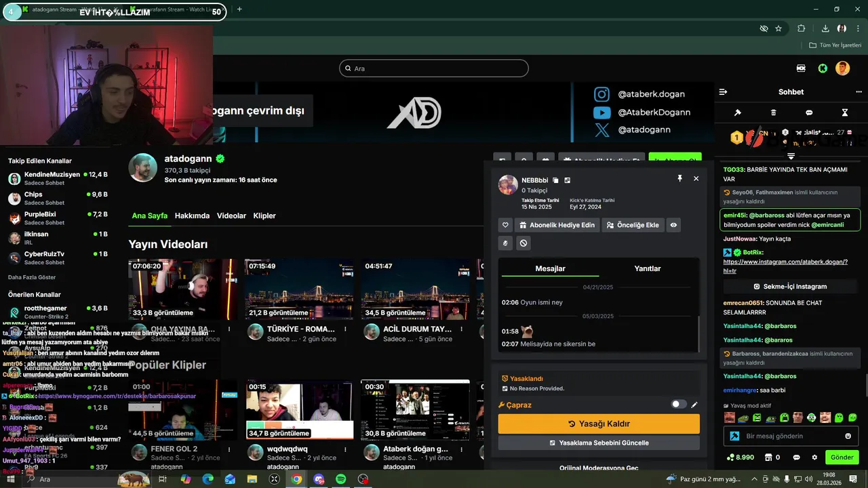Pin the NEBBbbi user card
This screenshot has height=488, width=868.
(x=679, y=178)
